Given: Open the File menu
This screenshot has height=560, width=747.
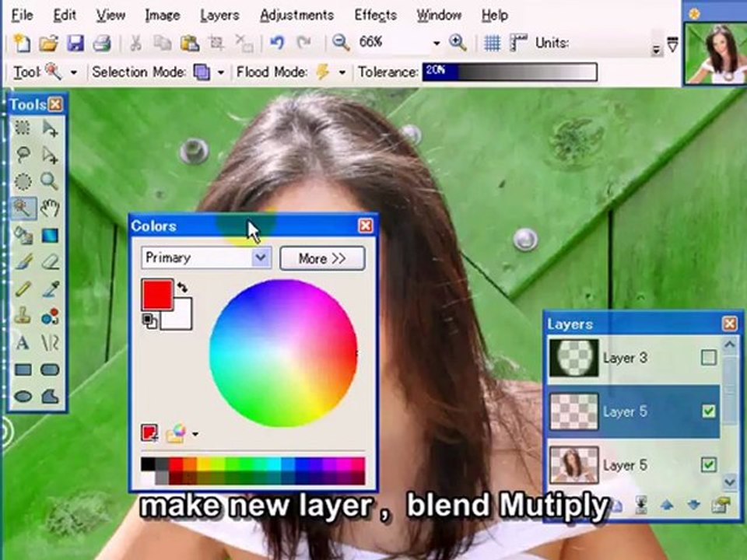Looking at the screenshot, I should click(22, 16).
